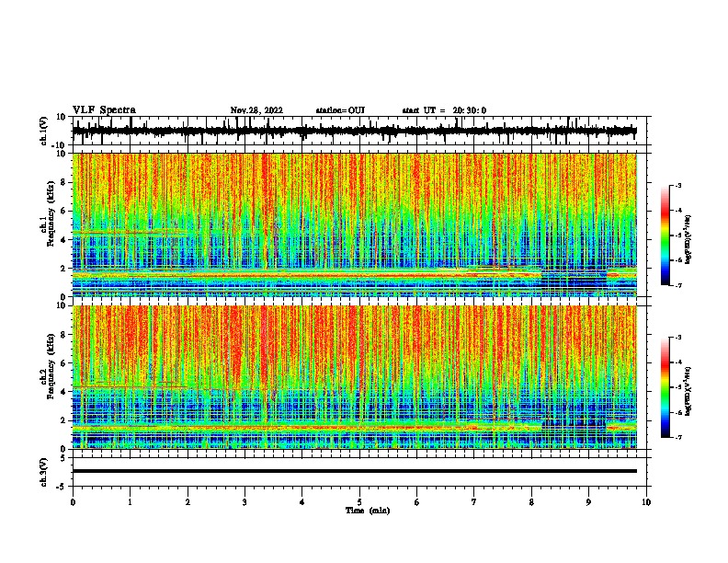Click "-3" label on ch.2 color bar
This screenshot has width=728, height=563.
click(677, 338)
